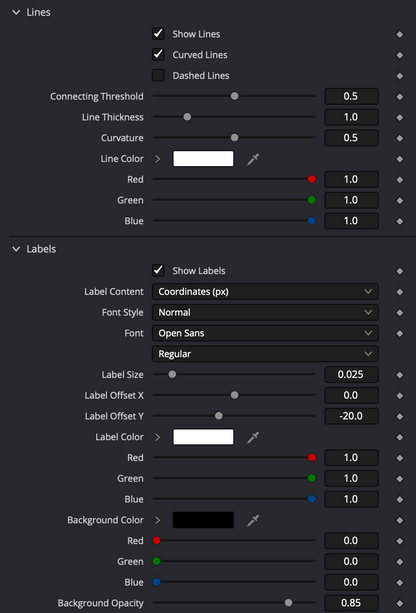Add keyframe for Curvature
Viewport: 416px width, 613px height.
[399, 138]
